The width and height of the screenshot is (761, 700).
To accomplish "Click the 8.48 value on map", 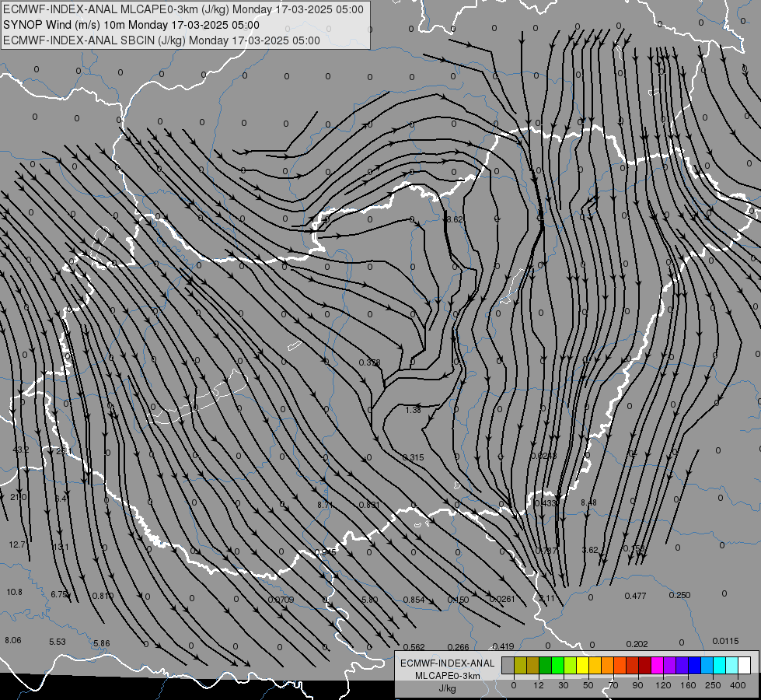I will click(x=588, y=502).
